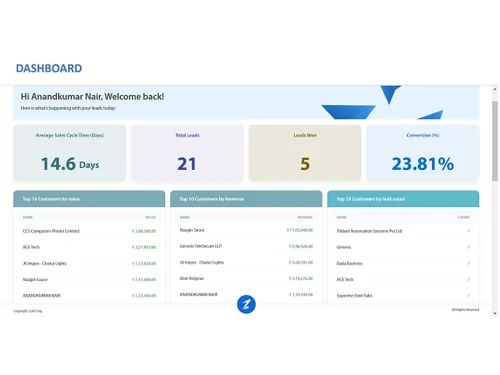Select ACE Tech in customers by value
The image size is (500, 375).
89,247
